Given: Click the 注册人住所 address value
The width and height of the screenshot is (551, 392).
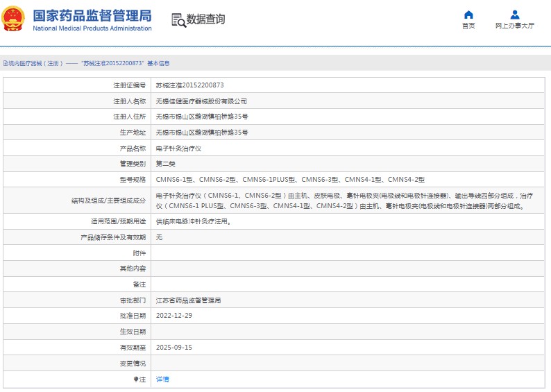Looking at the screenshot, I should (x=202, y=117).
